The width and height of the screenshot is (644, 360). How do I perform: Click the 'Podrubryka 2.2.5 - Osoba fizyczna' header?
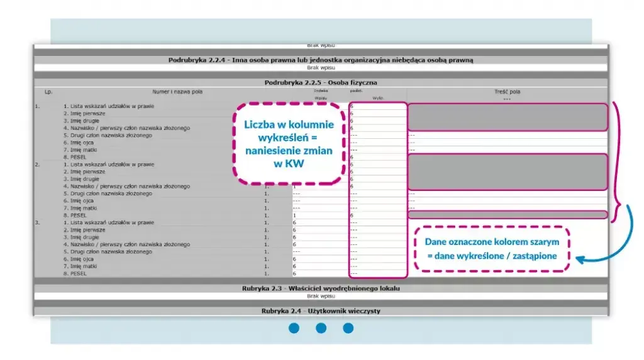(x=321, y=82)
